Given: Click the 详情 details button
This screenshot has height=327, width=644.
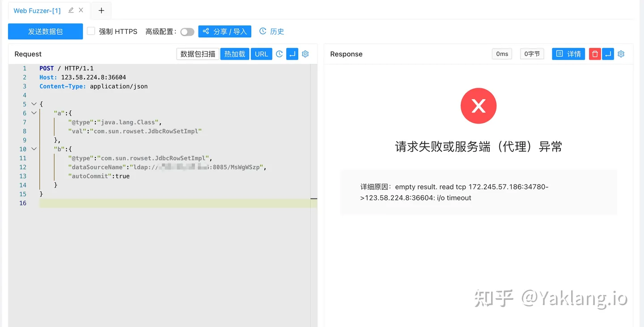Looking at the screenshot, I should point(568,54).
